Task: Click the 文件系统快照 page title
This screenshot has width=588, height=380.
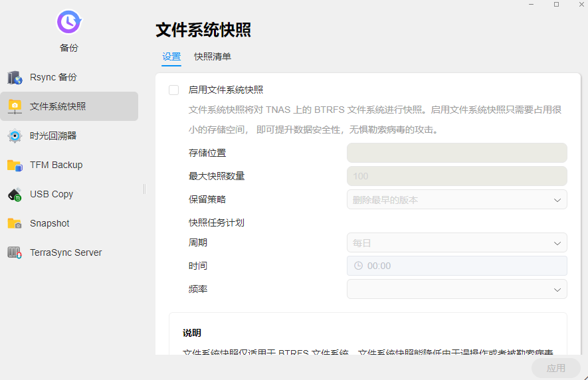Action: pyautogui.click(x=203, y=30)
